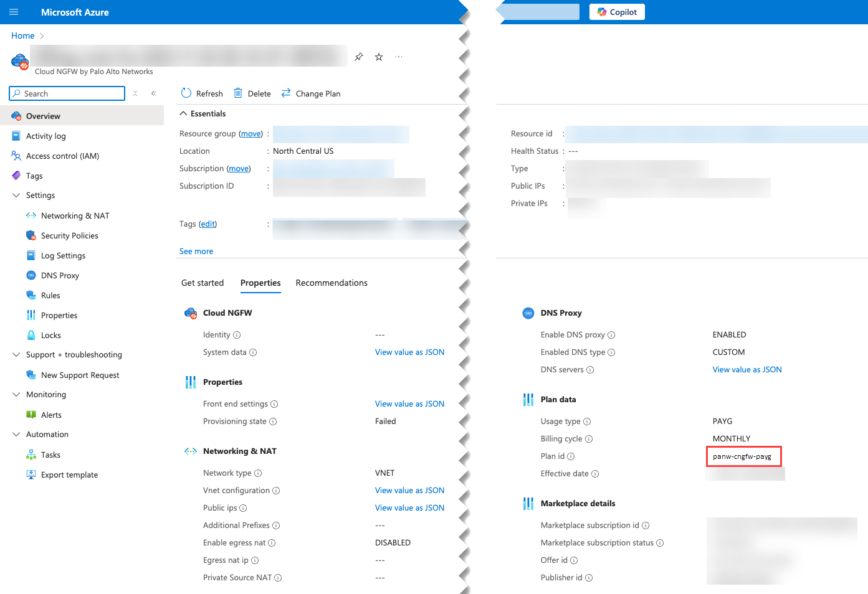Show info for Public ips

point(243,508)
